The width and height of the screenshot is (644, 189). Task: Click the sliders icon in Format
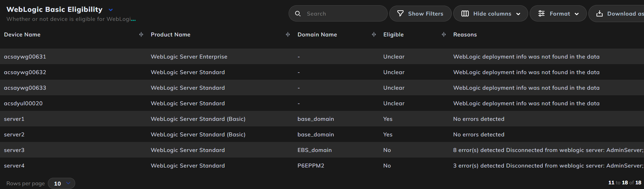coord(541,14)
